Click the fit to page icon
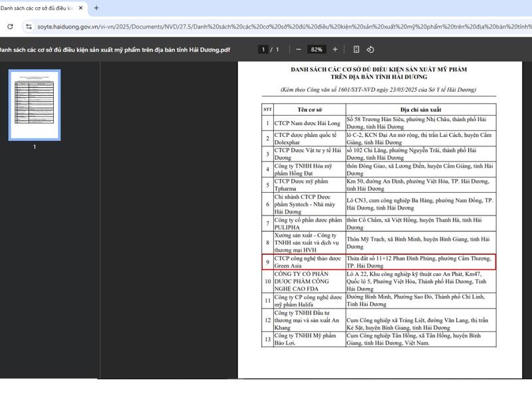The height and width of the screenshot is (399, 532). tap(356, 49)
